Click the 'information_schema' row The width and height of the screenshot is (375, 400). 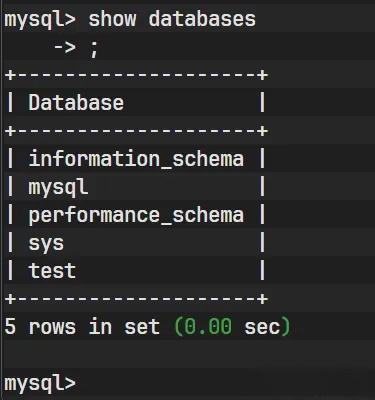136,159
